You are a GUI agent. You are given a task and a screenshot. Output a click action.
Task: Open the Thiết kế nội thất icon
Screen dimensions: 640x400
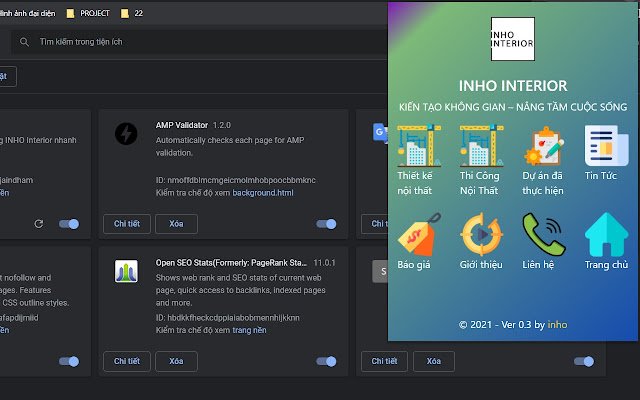[x=419, y=146]
